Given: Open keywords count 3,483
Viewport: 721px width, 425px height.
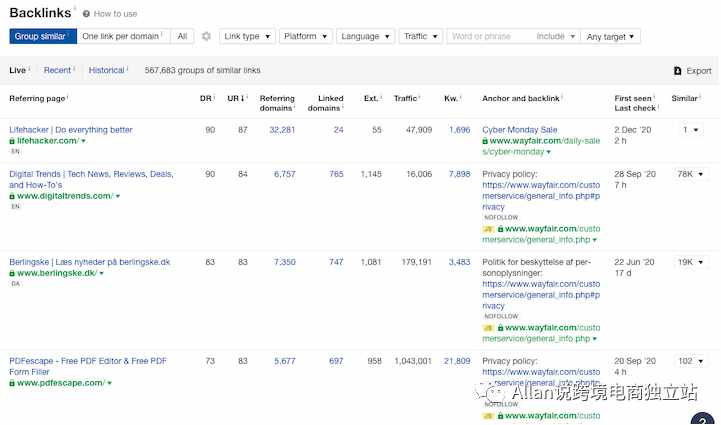Looking at the screenshot, I should tap(459, 262).
